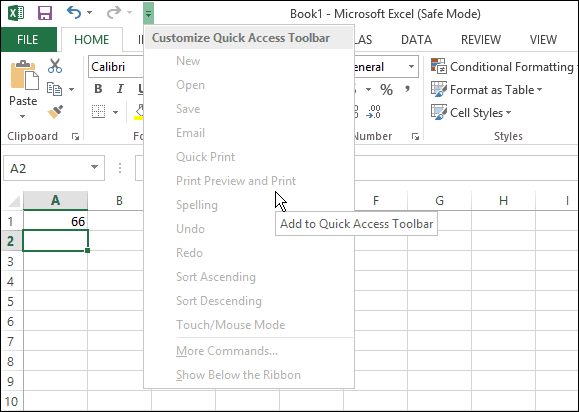Open Number format dialog launcher
The image size is (579, 412).
416,137
